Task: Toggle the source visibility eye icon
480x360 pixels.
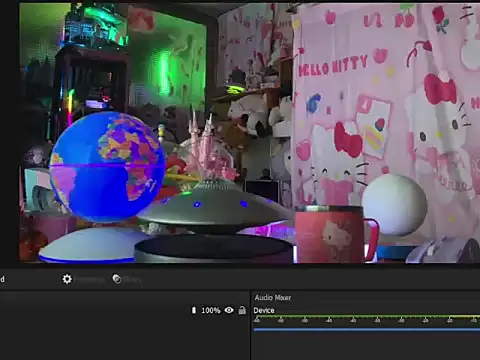Action: point(229,310)
